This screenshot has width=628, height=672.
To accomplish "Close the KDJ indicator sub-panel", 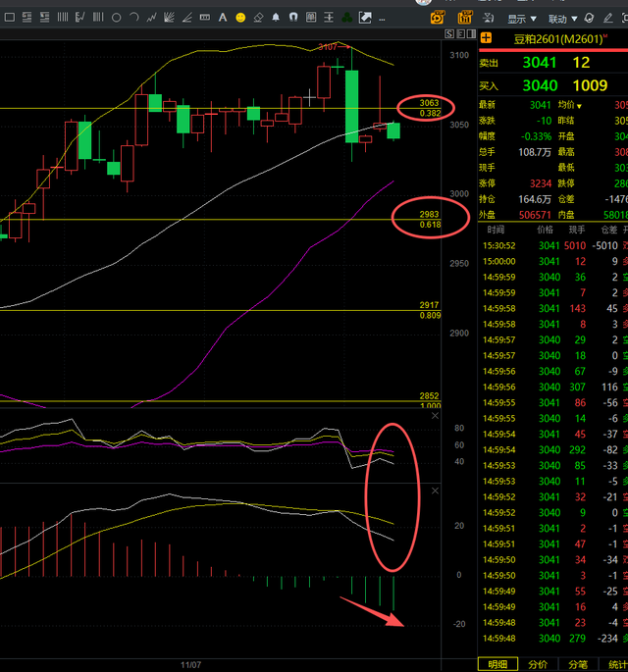I will coord(435,416).
